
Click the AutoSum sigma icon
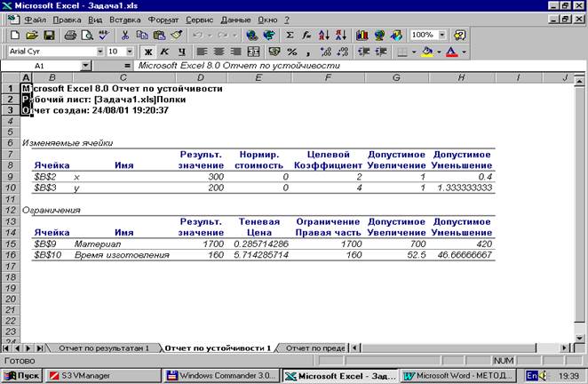tap(290, 36)
